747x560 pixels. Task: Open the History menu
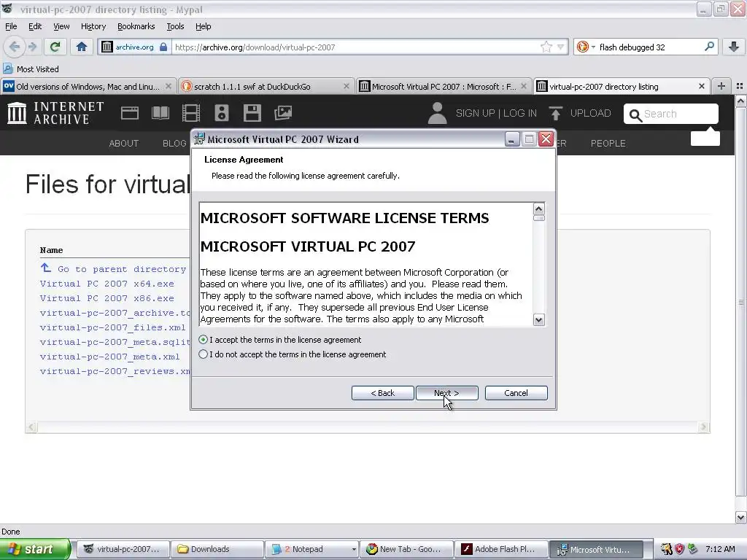pyautogui.click(x=93, y=26)
